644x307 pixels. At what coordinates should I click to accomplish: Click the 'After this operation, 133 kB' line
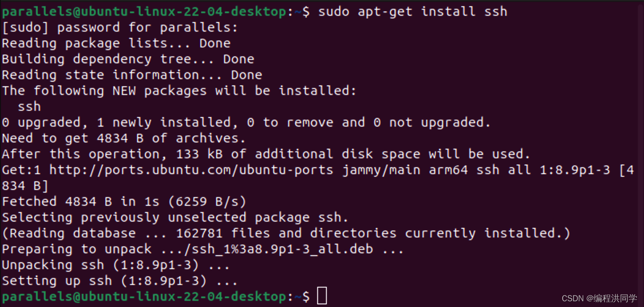[x=266, y=154]
